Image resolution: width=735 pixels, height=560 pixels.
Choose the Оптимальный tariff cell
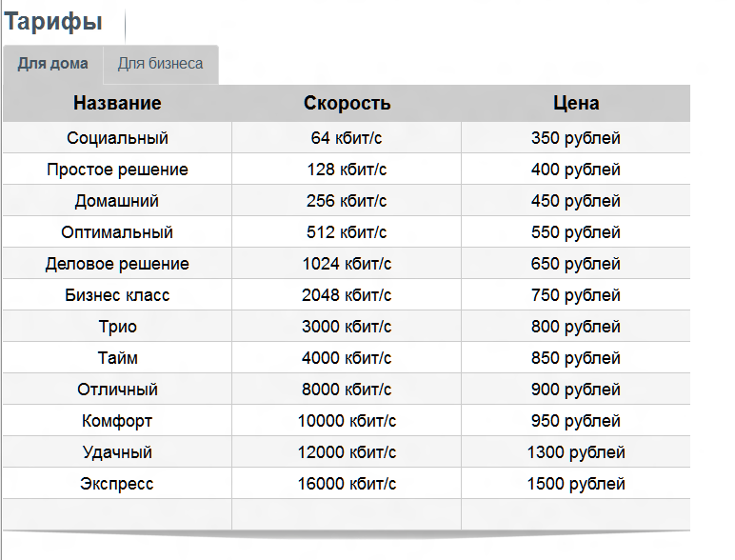[x=117, y=232]
